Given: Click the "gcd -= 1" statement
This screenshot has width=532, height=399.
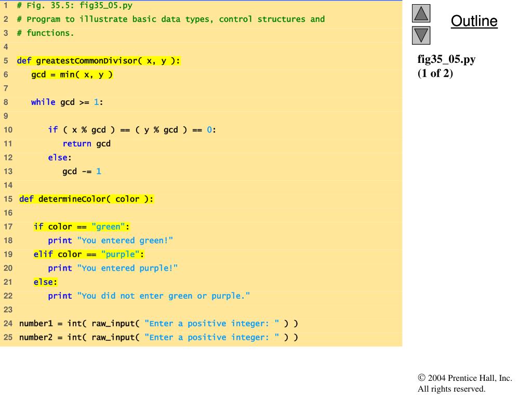Looking at the screenshot, I should (x=82, y=171).
